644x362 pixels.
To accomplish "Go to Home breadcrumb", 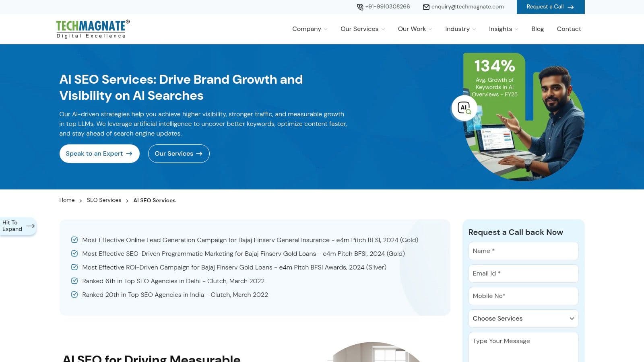I will (x=67, y=200).
